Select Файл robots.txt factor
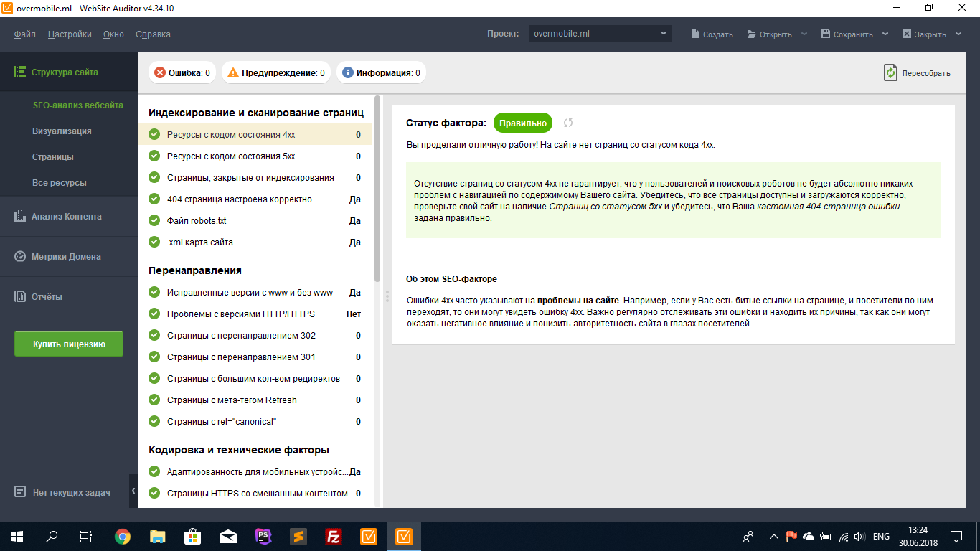Viewport: 980px width, 551px height. coord(197,220)
